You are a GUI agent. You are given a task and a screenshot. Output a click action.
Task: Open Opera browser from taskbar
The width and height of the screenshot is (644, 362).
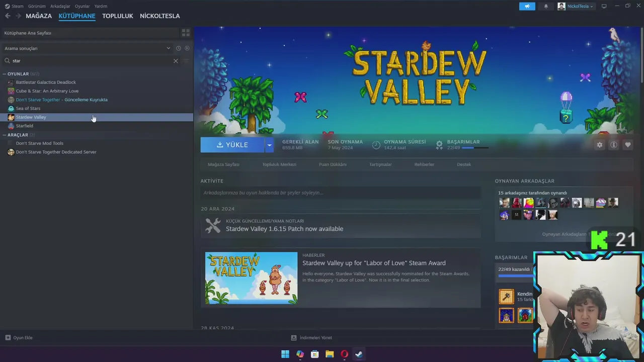pos(344,354)
